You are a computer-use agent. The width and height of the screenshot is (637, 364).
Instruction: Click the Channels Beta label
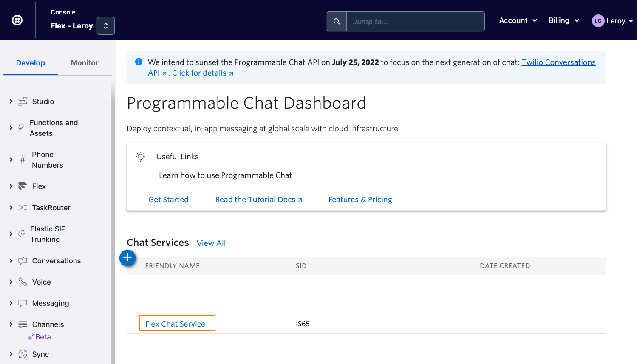(39, 337)
